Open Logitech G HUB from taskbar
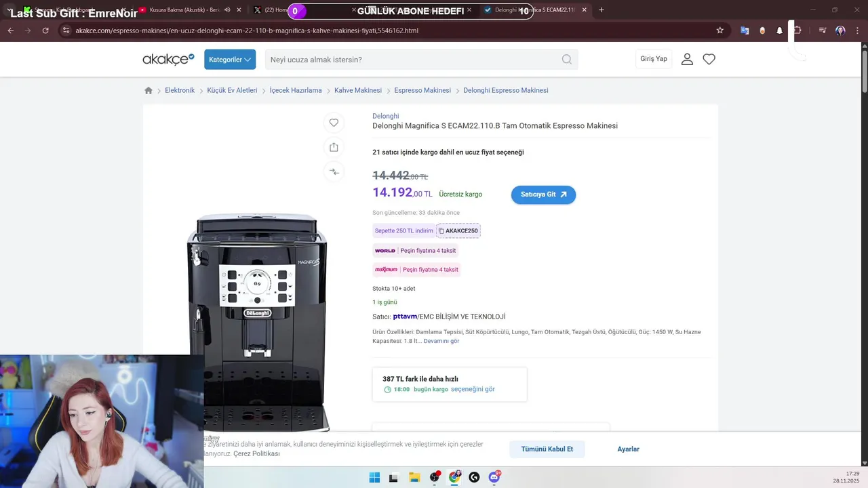This screenshot has height=488, width=868. 474,477
